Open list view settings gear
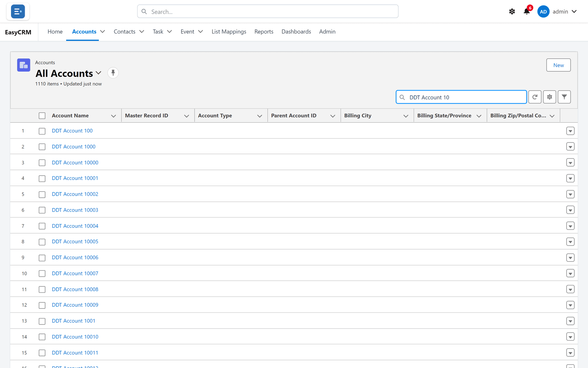Image resolution: width=588 pixels, height=368 pixels. click(549, 97)
